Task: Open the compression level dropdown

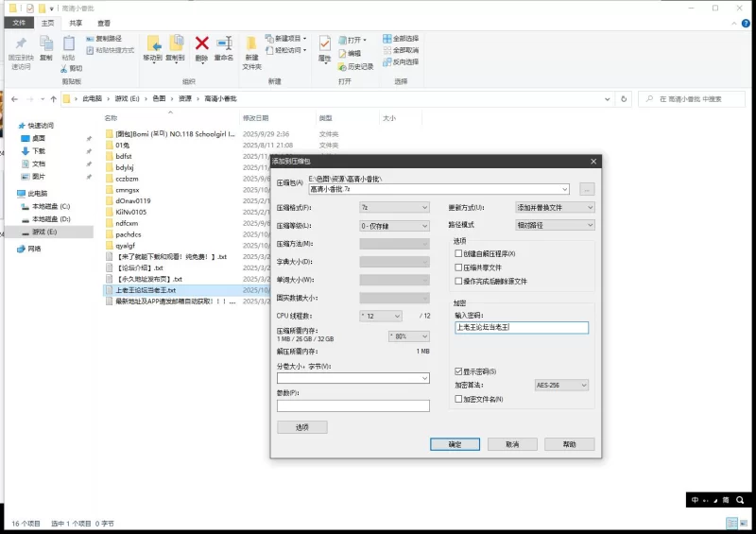Action: point(394,226)
